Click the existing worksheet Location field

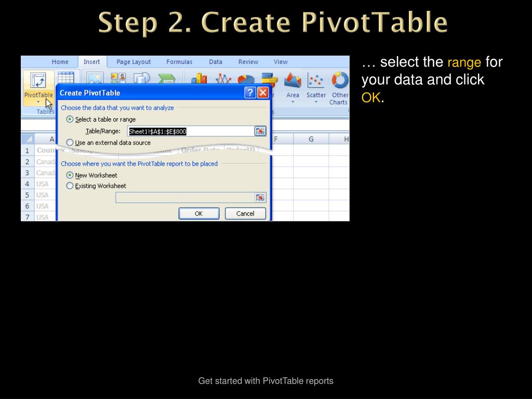pyautogui.click(x=185, y=197)
